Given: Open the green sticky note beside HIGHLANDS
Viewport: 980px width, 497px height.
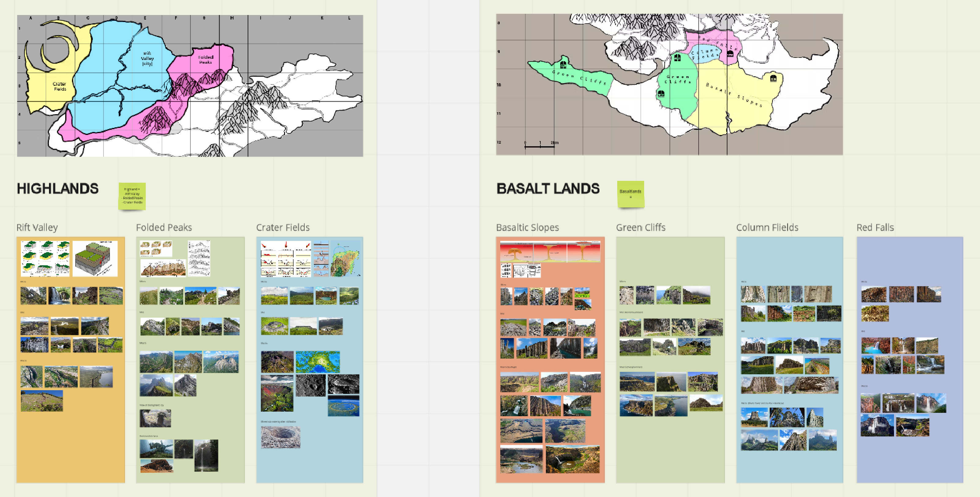Looking at the screenshot, I should pyautogui.click(x=132, y=196).
